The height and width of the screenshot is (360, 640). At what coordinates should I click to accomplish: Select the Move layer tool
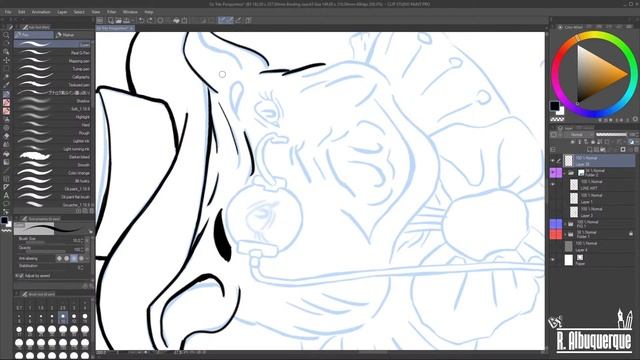(6, 60)
